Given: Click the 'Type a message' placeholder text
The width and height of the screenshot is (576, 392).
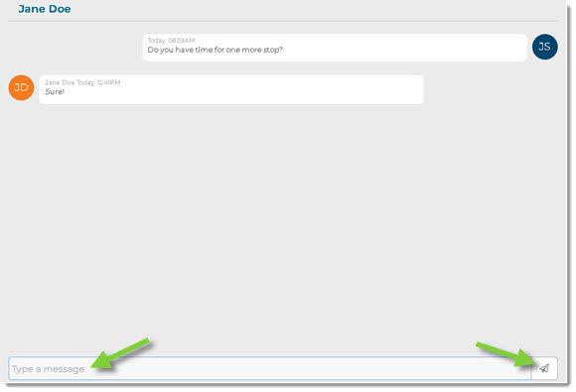Looking at the screenshot, I should click(48, 369).
